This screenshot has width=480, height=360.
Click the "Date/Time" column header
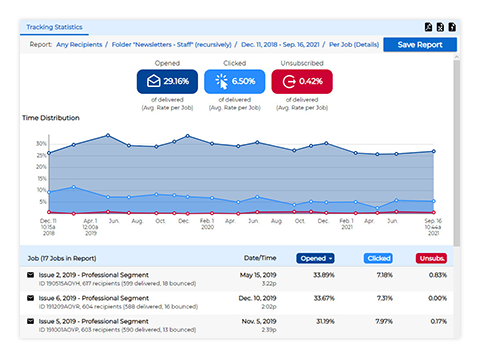click(x=260, y=258)
